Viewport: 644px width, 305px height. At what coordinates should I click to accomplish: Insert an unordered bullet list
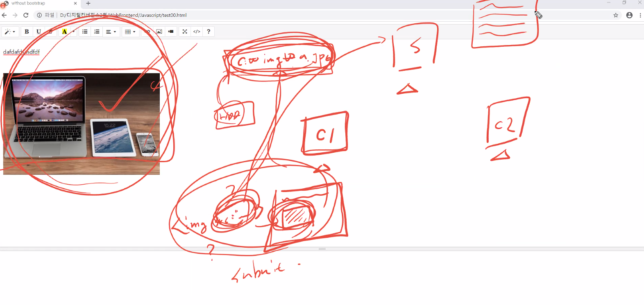[x=85, y=32]
